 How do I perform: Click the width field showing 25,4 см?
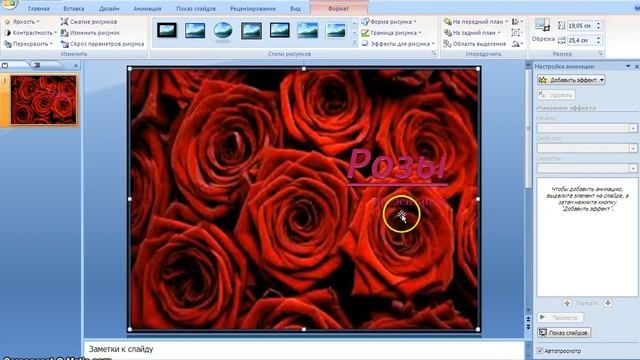pyautogui.click(x=580, y=40)
